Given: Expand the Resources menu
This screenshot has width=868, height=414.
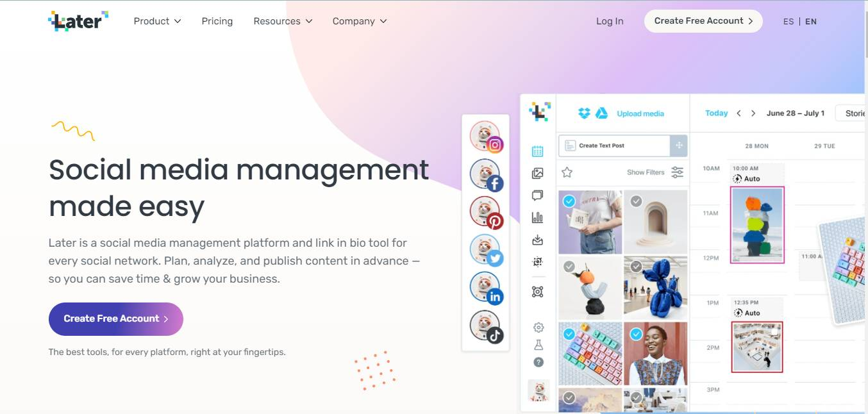Looking at the screenshot, I should pos(283,21).
